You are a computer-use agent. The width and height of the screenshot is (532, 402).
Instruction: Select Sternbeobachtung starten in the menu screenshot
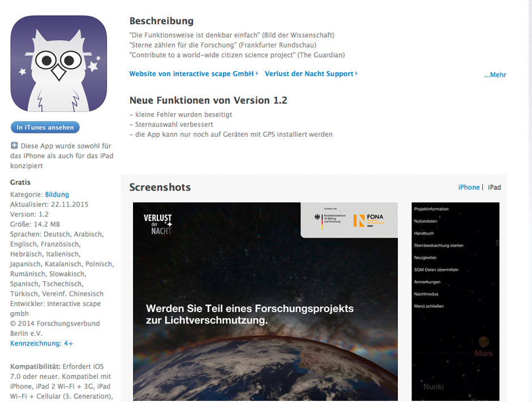click(439, 245)
